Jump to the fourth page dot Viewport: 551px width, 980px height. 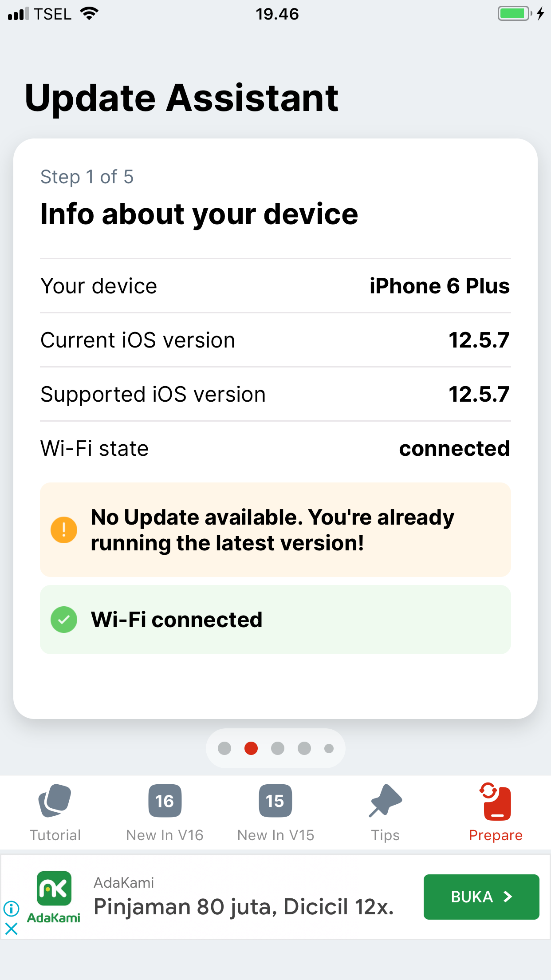(x=304, y=748)
